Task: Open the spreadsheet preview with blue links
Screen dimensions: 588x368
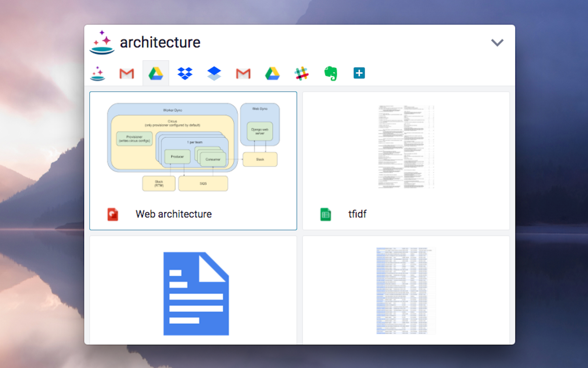Action: (x=406, y=290)
